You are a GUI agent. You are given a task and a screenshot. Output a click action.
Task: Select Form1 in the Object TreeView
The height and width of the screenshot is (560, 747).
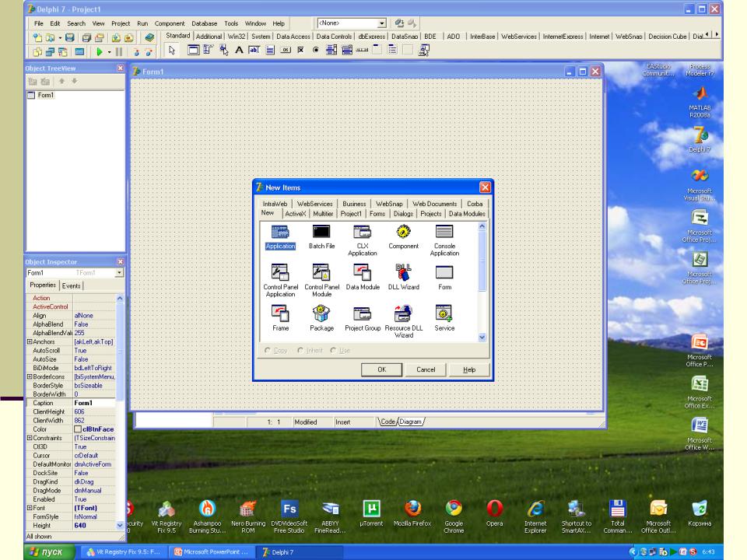(46, 95)
